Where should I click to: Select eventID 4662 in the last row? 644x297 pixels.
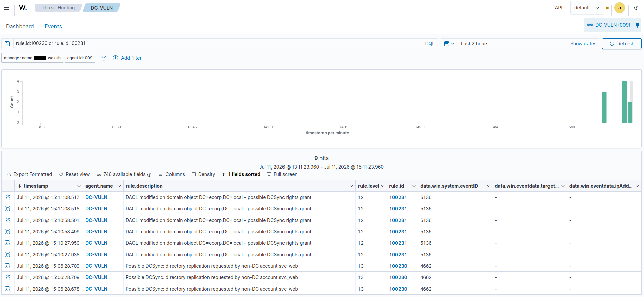426,289
